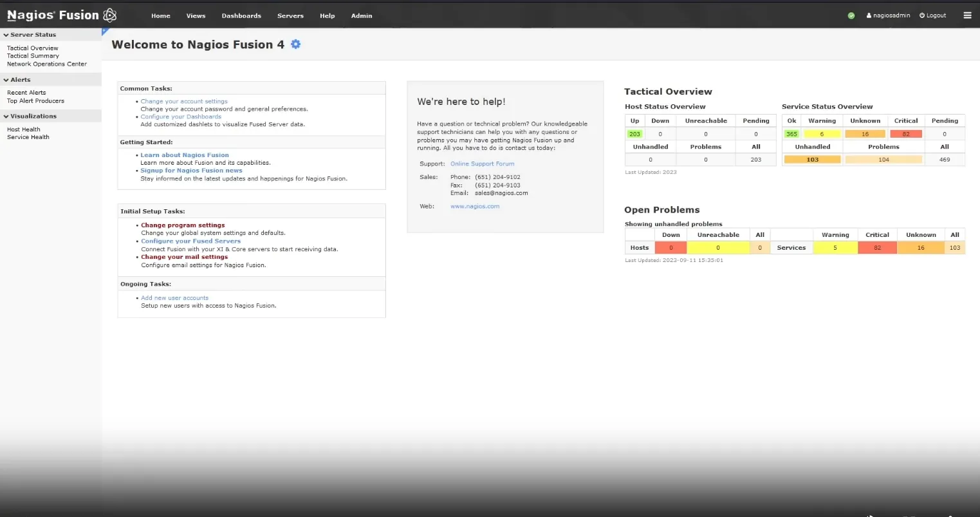Open Top Alert Producers in the sidebar
The height and width of the screenshot is (517, 980).
[35, 100]
